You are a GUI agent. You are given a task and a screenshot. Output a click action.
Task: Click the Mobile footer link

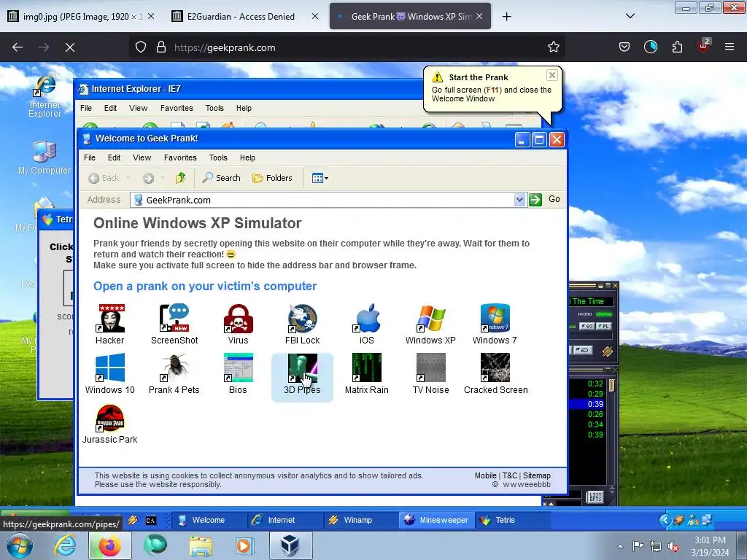point(485,475)
